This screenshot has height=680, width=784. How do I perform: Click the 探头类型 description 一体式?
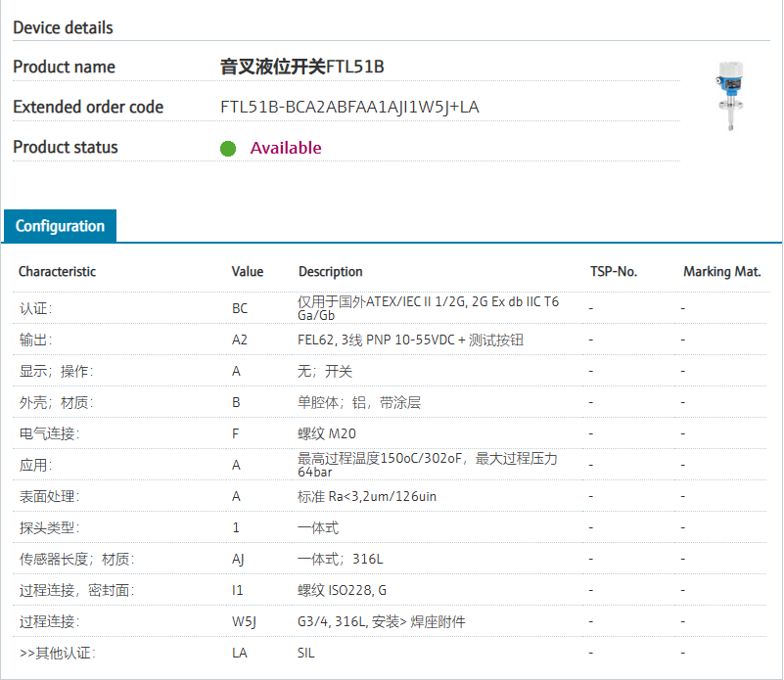(x=318, y=528)
